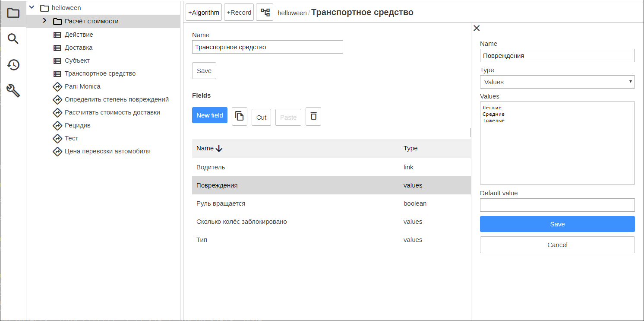Click the Default value input field
Image resolution: width=644 pixels, height=321 pixels.
coord(557,205)
